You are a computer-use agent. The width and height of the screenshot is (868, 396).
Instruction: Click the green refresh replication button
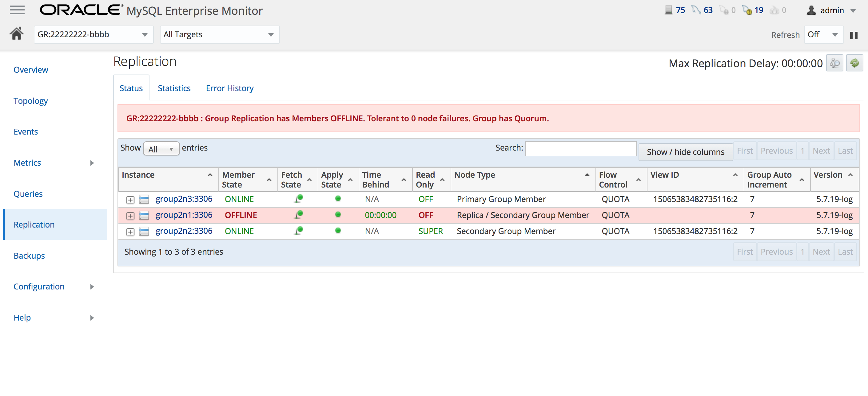pyautogui.click(x=854, y=63)
